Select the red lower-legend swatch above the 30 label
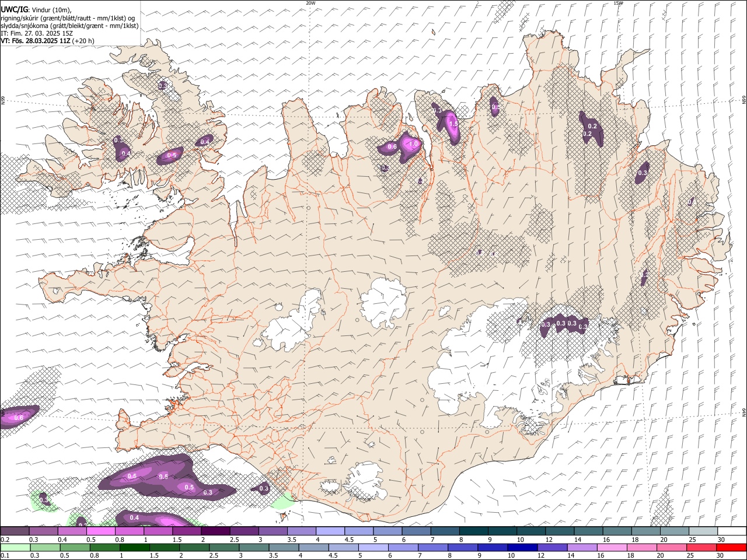Viewport: 747px width, 560px height. point(731,547)
